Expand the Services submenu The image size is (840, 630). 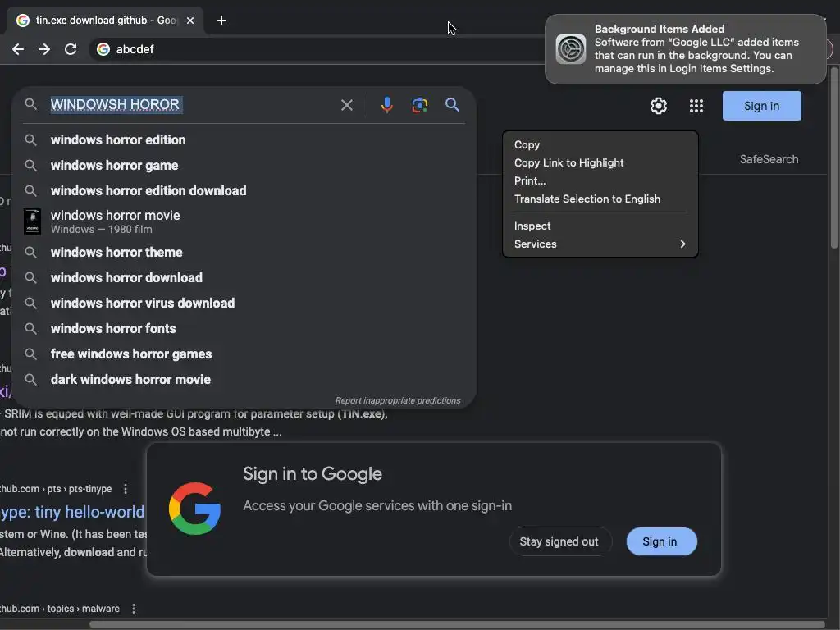600,244
